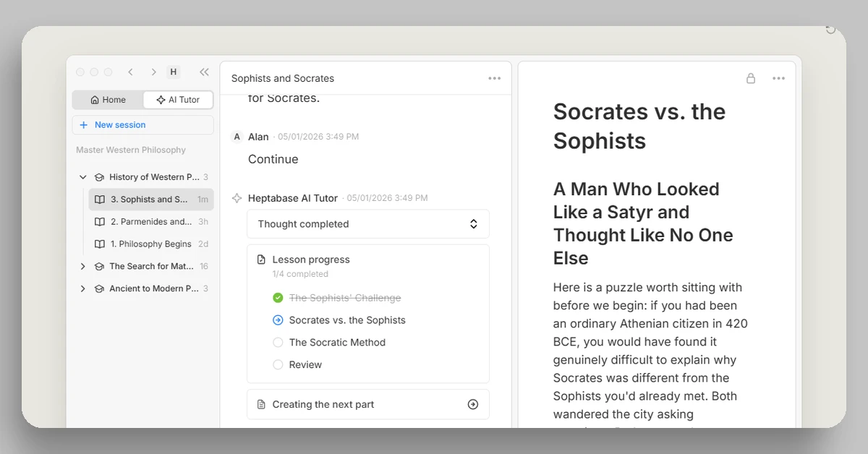Open lesson 1. Philosophy Begins in sidebar
Image resolution: width=868 pixels, height=454 pixels.
pyautogui.click(x=151, y=244)
